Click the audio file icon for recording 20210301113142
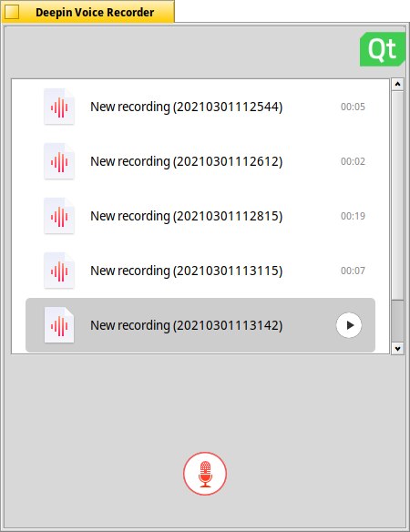This screenshot has height=532, width=410. point(59,325)
